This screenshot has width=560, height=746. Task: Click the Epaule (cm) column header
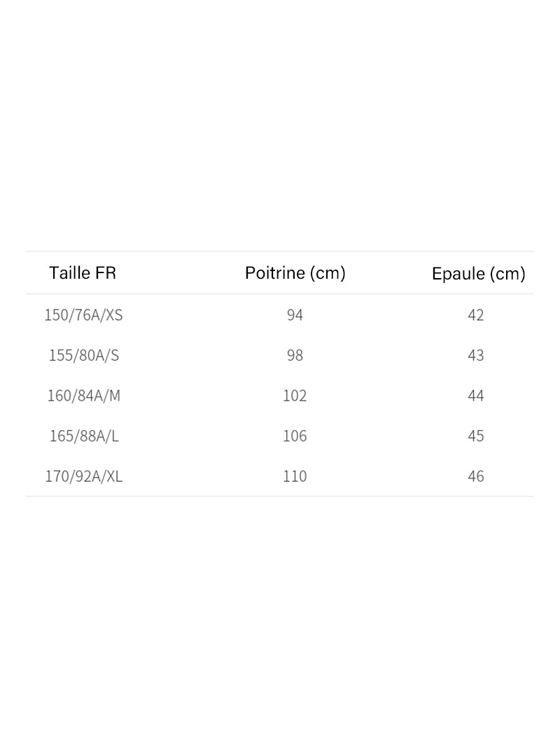pos(478,273)
